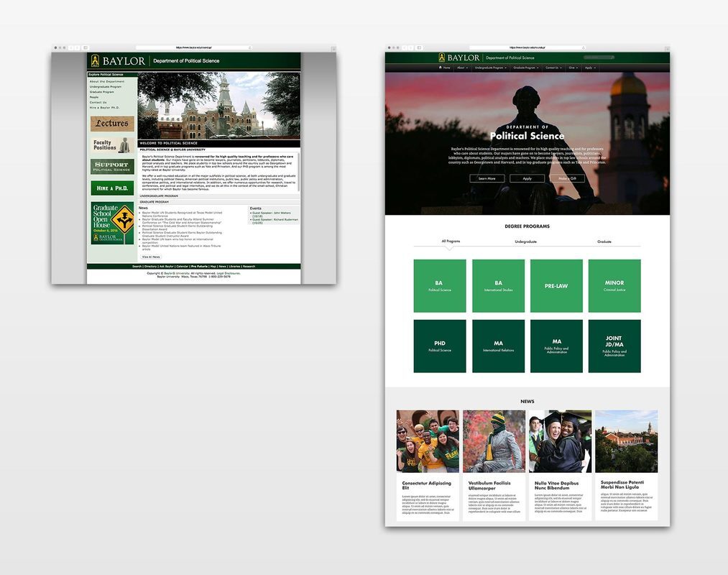Click the View All News button
Image resolution: width=728 pixels, height=575 pixels.
[x=151, y=257]
